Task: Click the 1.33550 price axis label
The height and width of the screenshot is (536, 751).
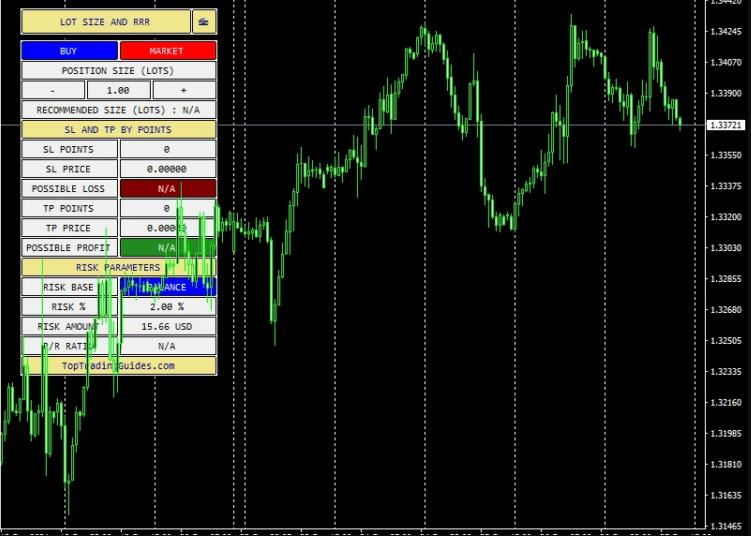Action: point(726,155)
